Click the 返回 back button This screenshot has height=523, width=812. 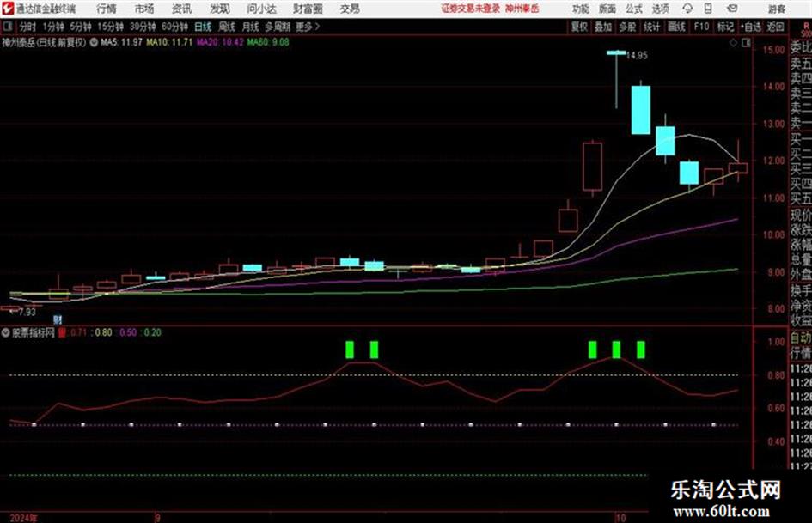pos(775,27)
